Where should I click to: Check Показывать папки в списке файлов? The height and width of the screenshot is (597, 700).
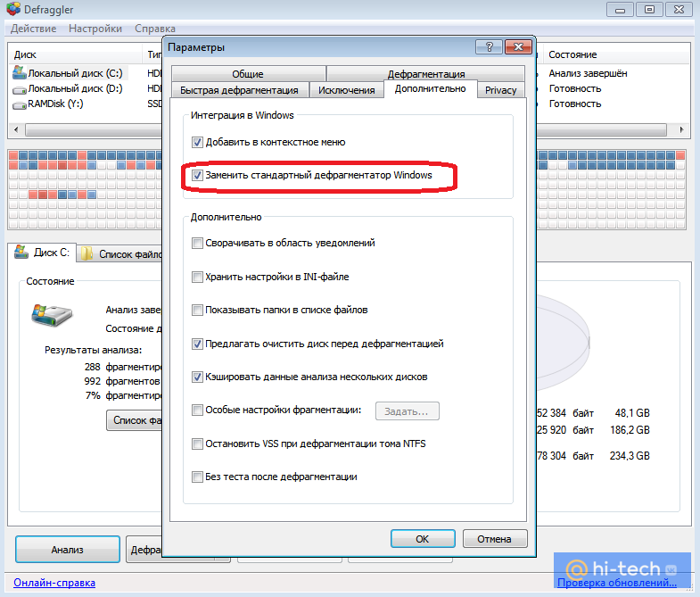(x=197, y=311)
